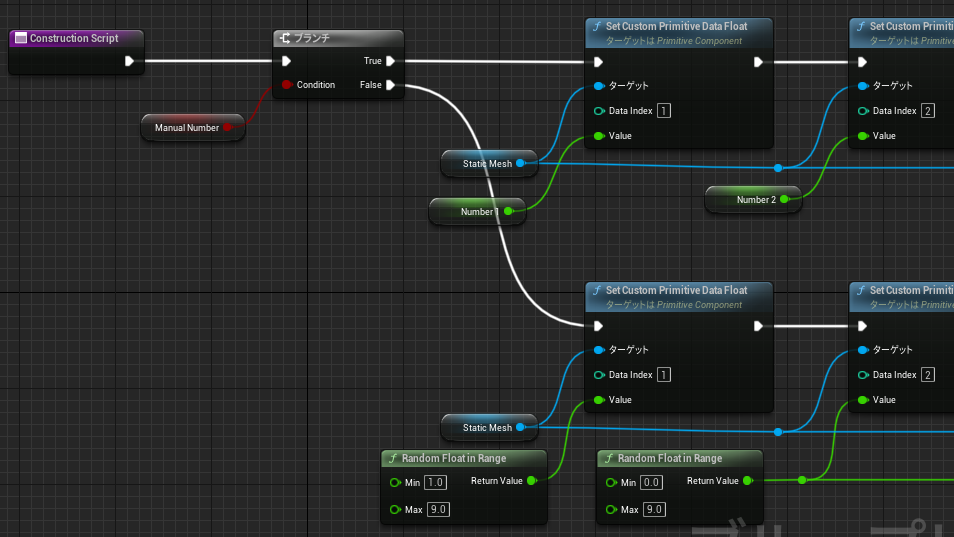Click Min pin on Random Float with Min 1.0
The width and height of the screenshot is (954, 537).
[395, 482]
